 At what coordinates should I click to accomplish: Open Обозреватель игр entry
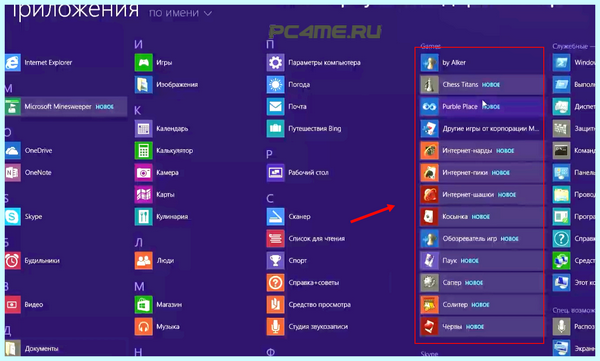tap(481, 238)
